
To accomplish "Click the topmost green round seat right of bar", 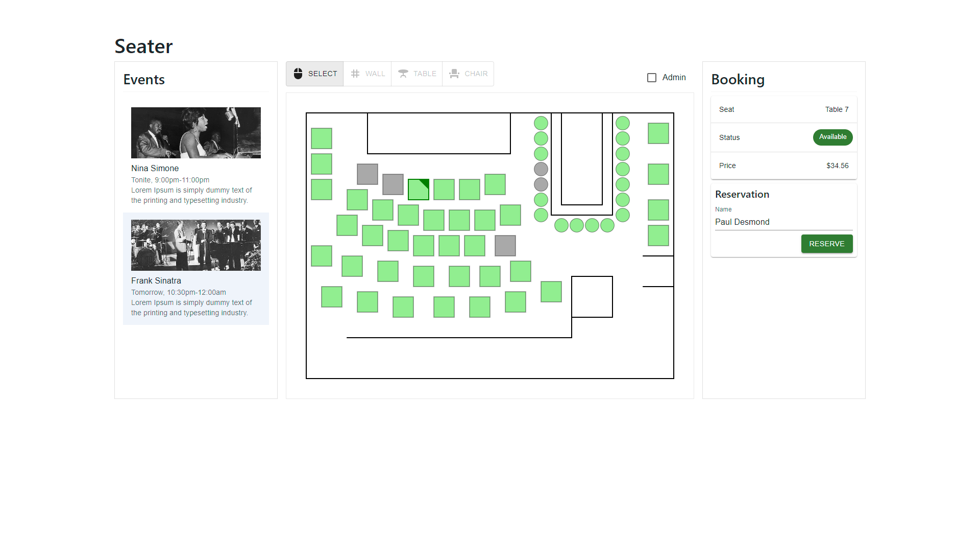I will pyautogui.click(x=623, y=123).
